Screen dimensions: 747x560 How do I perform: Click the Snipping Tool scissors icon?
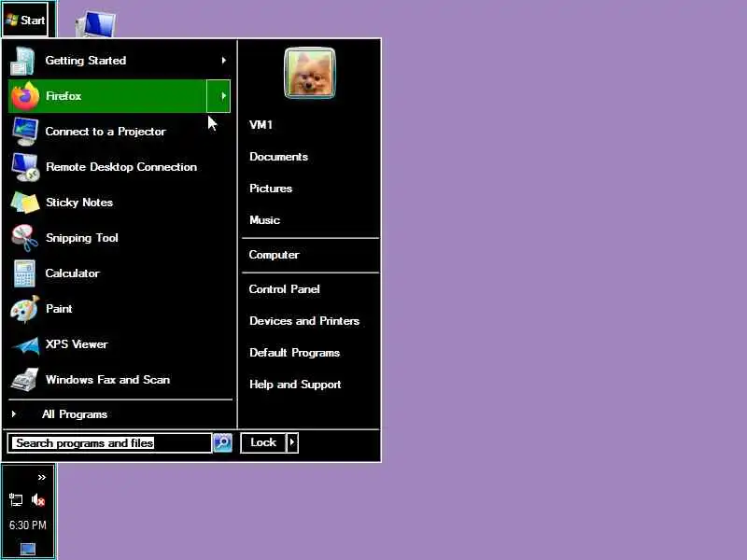(x=25, y=238)
